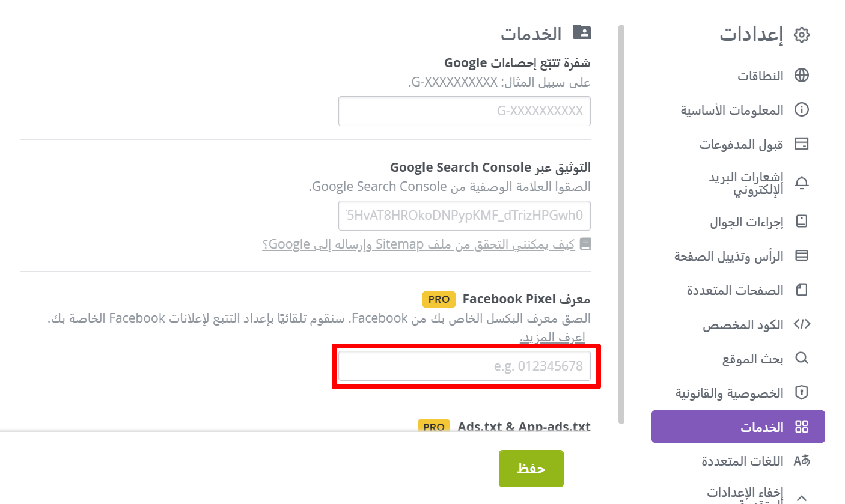Click the magnifier icon beside بحث الموقع
The height and width of the screenshot is (504, 845).
click(802, 359)
